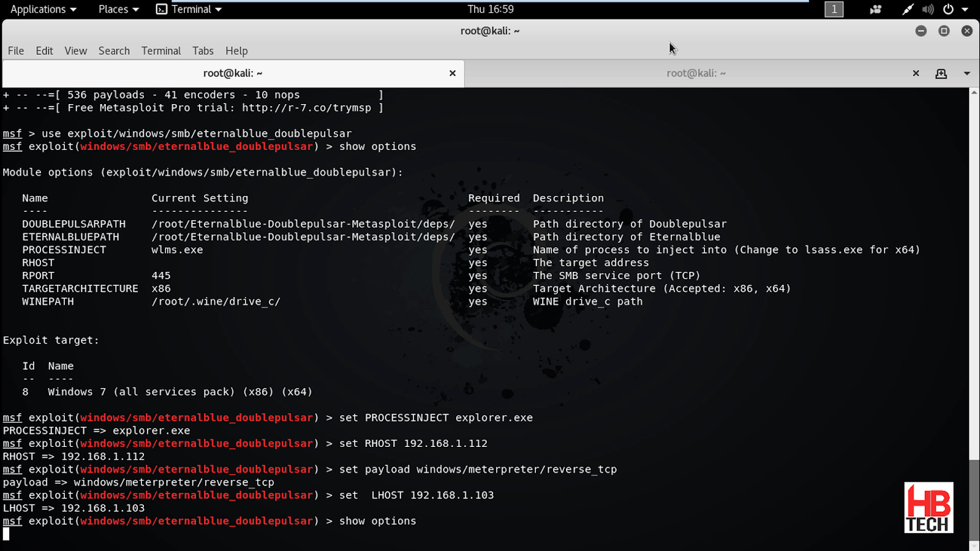
Task: Expand the system menu arrow beside the power icon
Action: [x=965, y=10]
